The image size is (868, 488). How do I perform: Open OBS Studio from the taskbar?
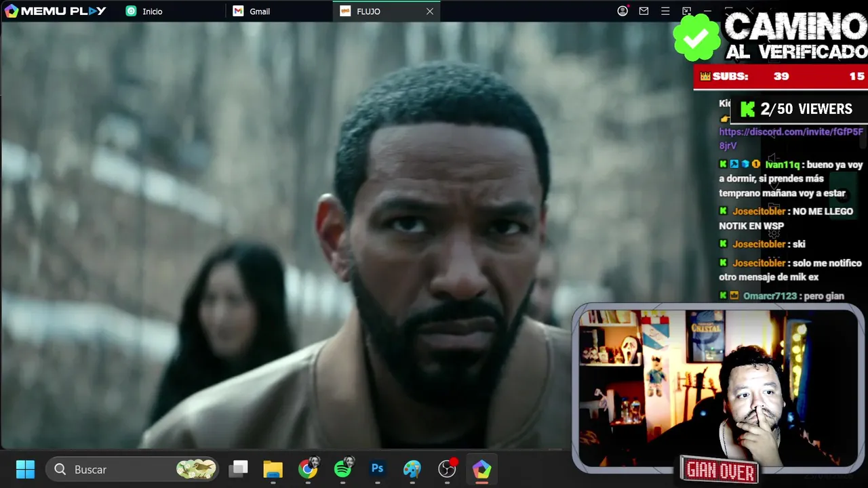(448, 469)
